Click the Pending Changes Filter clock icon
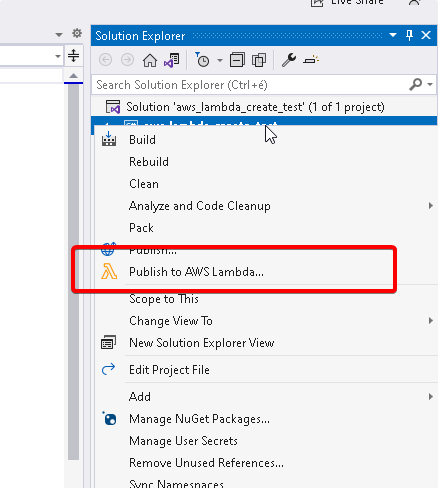 click(x=201, y=60)
